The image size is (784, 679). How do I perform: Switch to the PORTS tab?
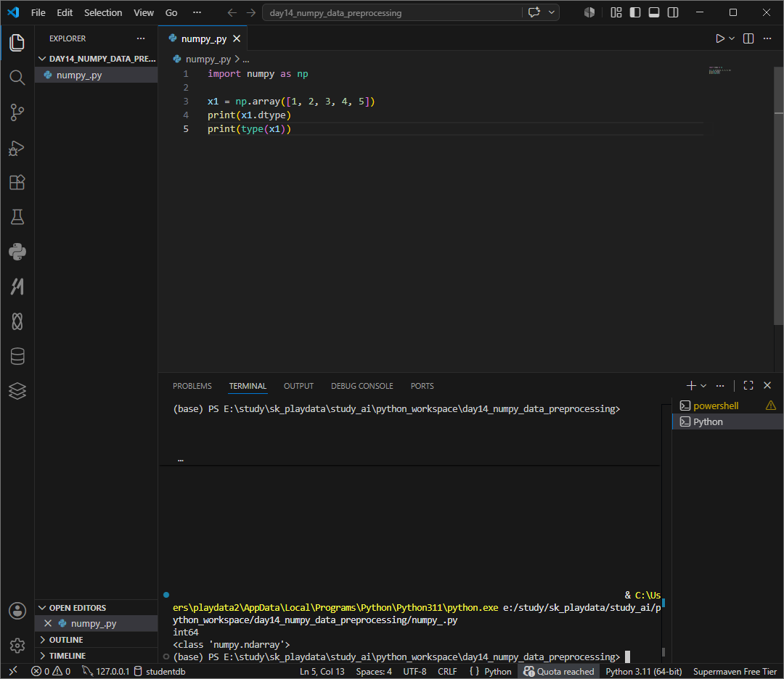tap(422, 386)
